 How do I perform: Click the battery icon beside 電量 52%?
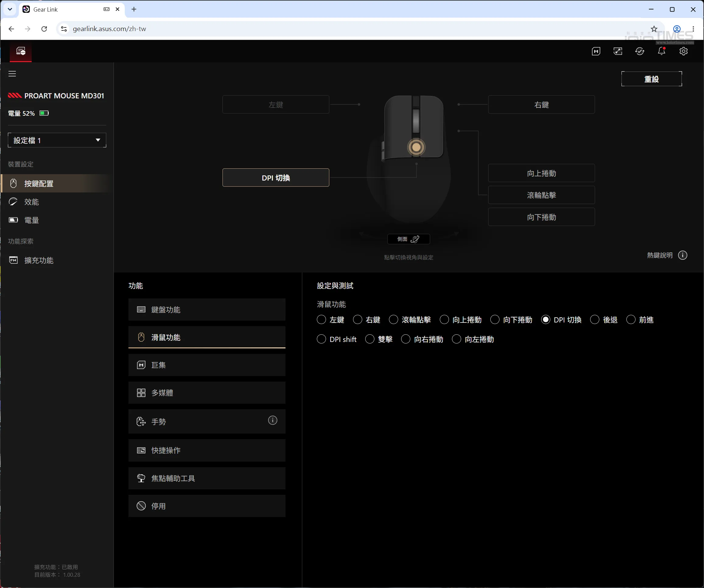44,113
